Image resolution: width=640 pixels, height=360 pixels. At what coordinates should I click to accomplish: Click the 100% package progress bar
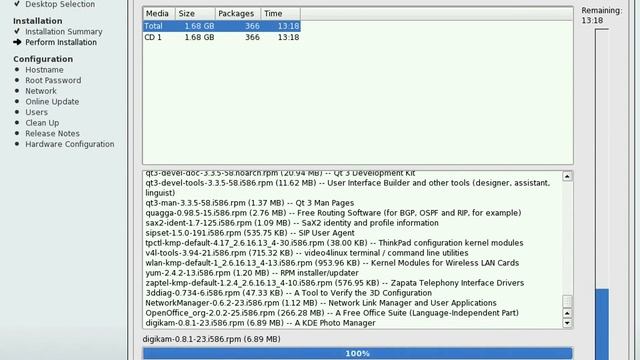pos(358,353)
